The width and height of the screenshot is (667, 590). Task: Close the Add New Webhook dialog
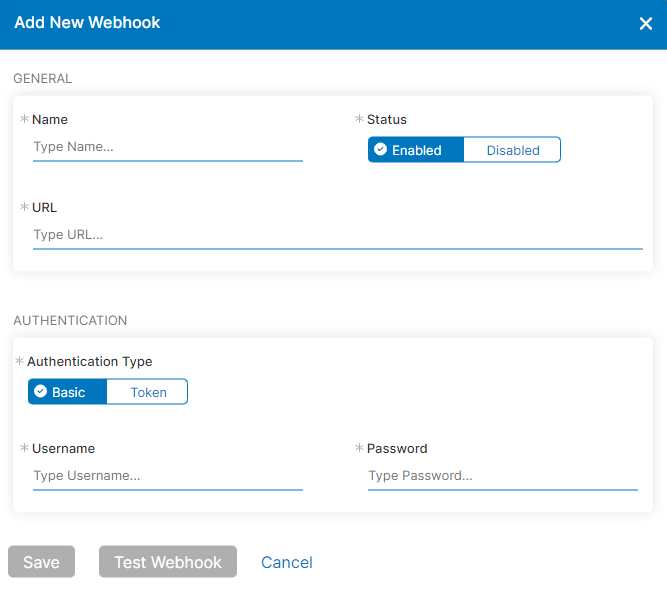645,24
